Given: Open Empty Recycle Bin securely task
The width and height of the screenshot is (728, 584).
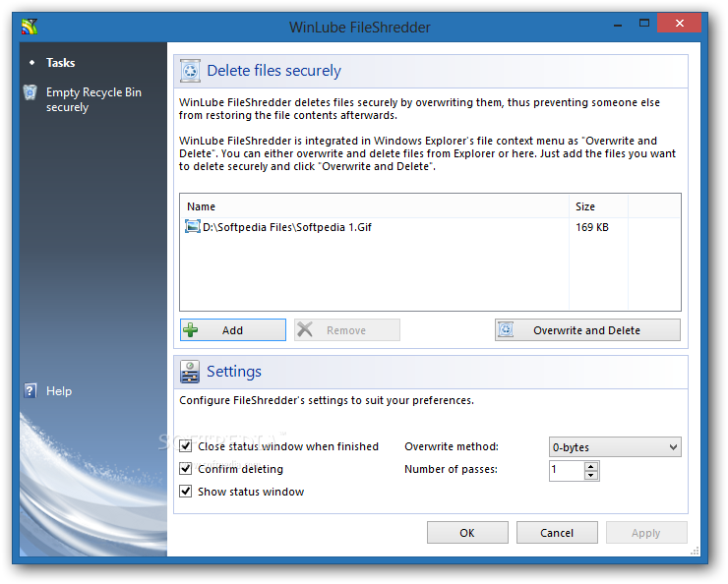Looking at the screenshot, I should (x=93, y=99).
